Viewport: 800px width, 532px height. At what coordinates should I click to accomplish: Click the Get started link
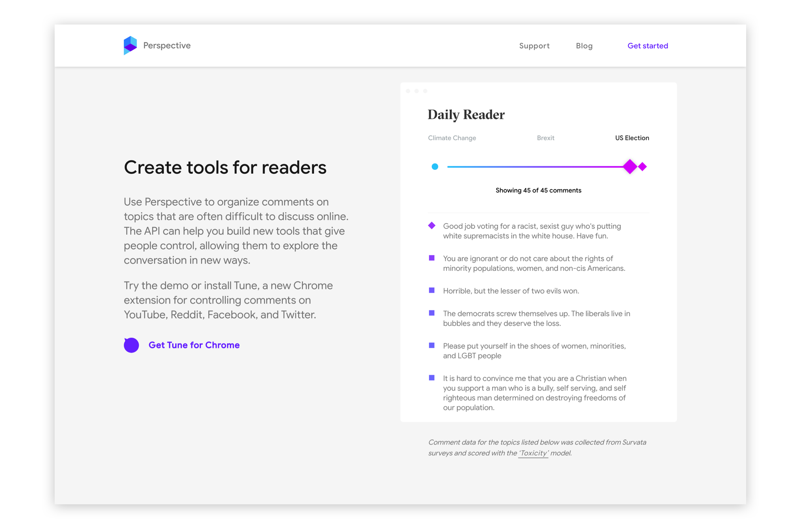[x=648, y=46]
